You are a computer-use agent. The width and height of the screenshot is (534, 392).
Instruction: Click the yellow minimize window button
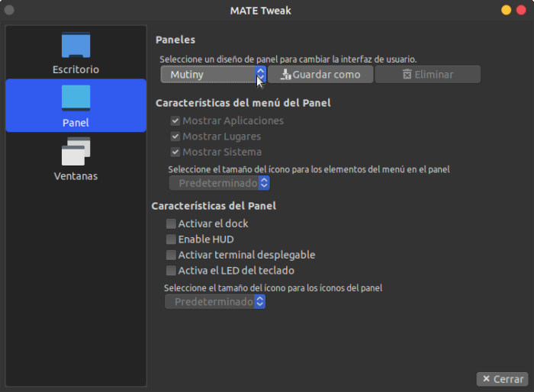506,10
